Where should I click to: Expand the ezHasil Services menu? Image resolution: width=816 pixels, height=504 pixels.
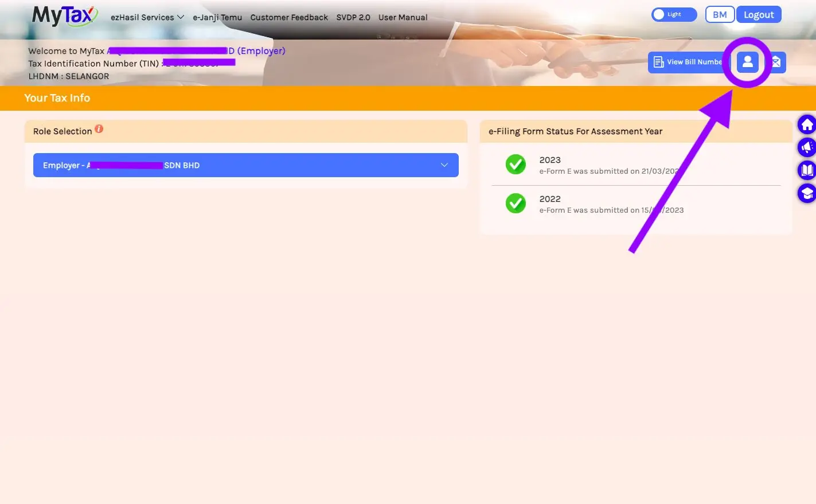click(x=147, y=17)
